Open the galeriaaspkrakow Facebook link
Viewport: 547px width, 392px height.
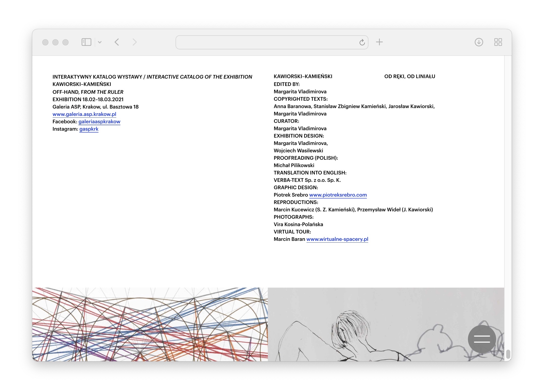[99, 122]
